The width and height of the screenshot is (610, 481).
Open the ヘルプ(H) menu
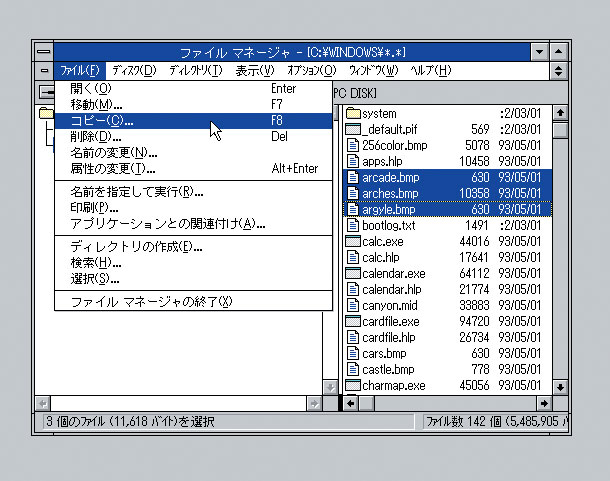click(x=431, y=71)
